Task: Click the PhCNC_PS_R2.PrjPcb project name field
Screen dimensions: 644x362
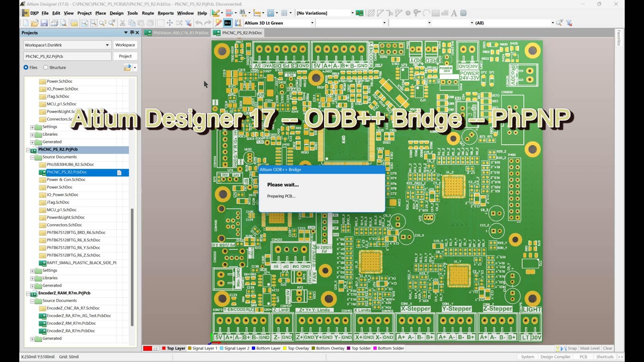Action: tap(67, 56)
